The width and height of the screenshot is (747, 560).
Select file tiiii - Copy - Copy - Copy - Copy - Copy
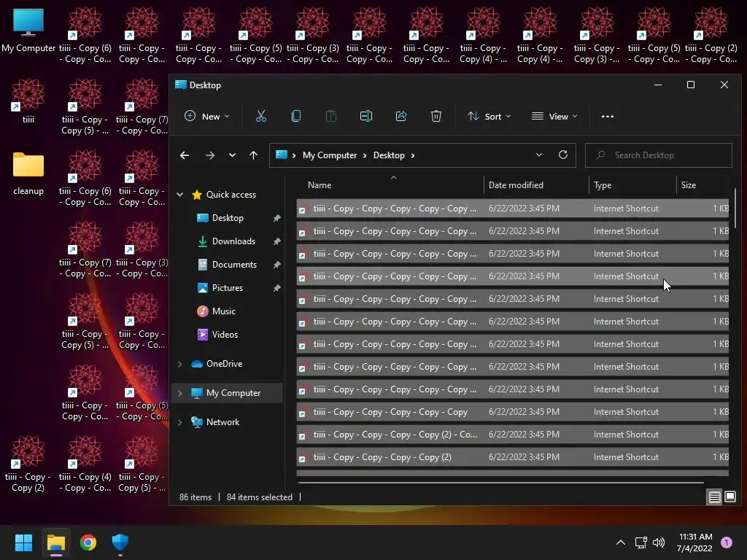click(513, 412)
